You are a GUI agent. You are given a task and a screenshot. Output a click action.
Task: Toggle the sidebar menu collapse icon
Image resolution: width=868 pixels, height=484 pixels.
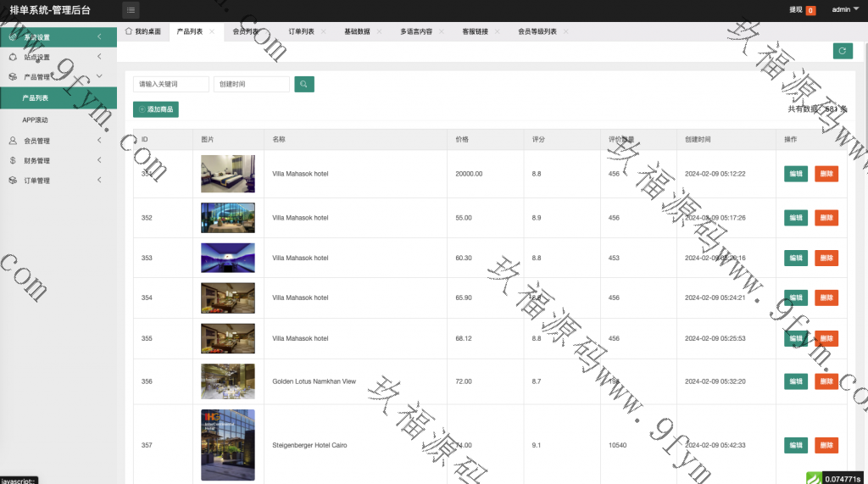coord(131,10)
